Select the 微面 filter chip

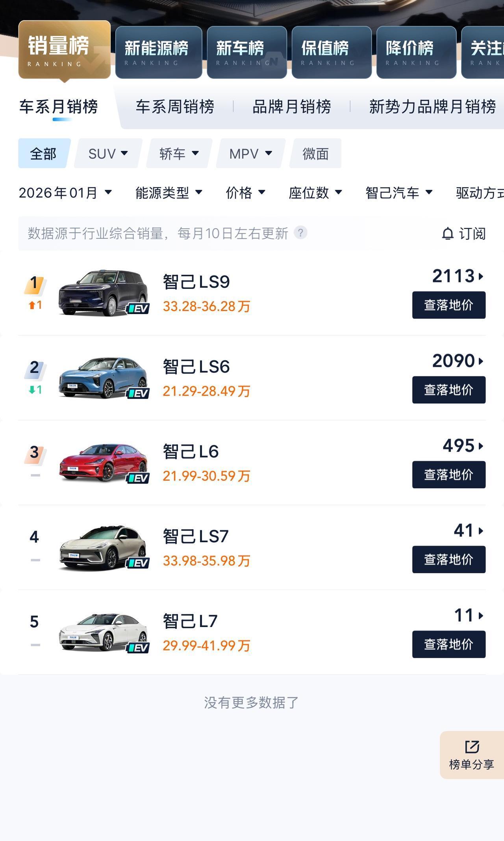[x=315, y=154]
